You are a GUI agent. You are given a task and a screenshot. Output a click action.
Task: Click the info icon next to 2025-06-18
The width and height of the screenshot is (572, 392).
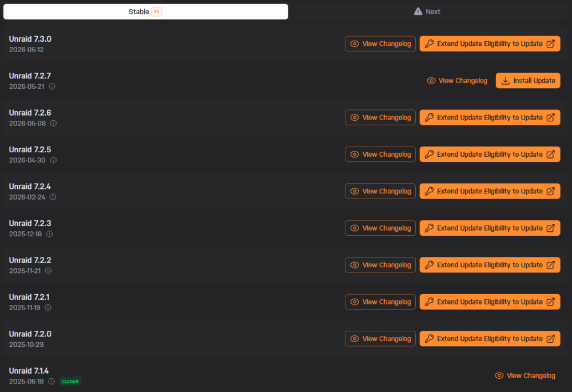pyautogui.click(x=51, y=382)
